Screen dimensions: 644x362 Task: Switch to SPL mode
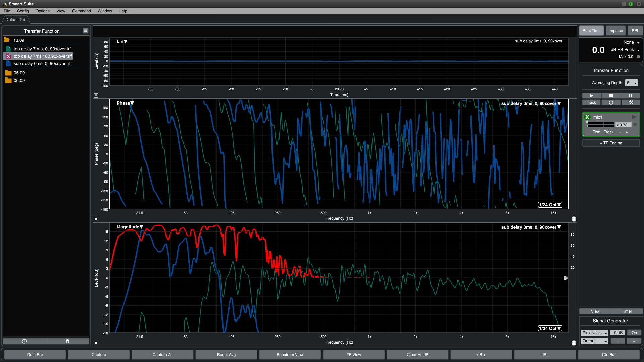tap(635, 31)
